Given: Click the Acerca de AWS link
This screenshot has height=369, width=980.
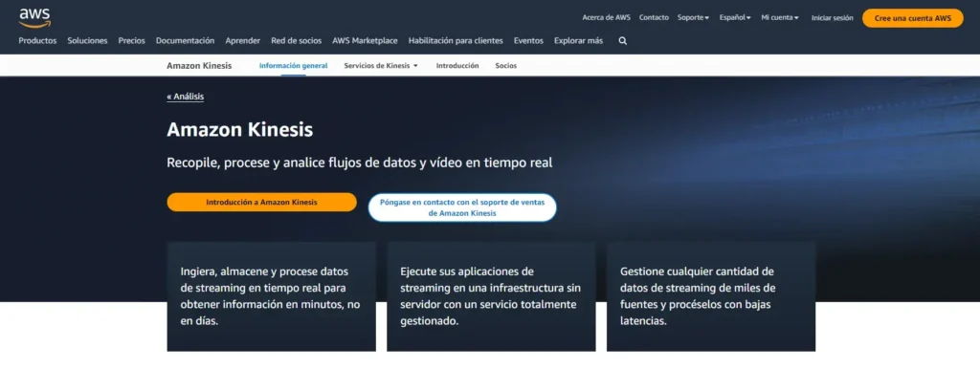Looking at the screenshot, I should (x=606, y=17).
